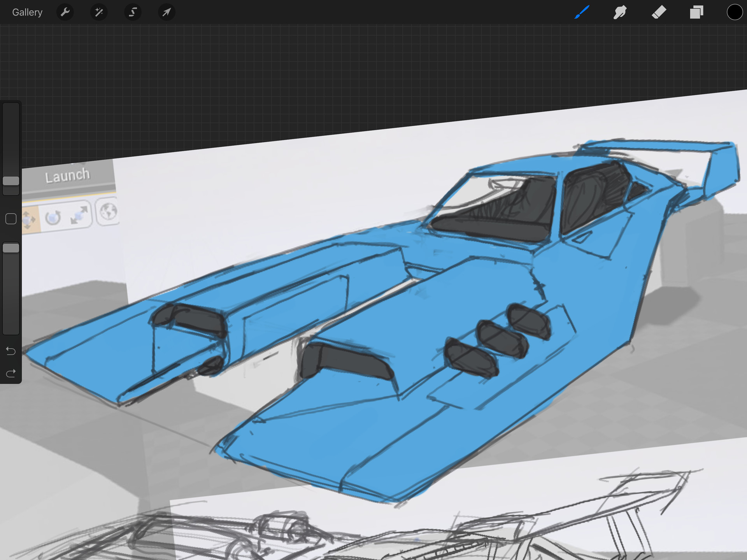The image size is (747, 560).
Task: Tap the square Modify button in sidebar
Action: 11,219
